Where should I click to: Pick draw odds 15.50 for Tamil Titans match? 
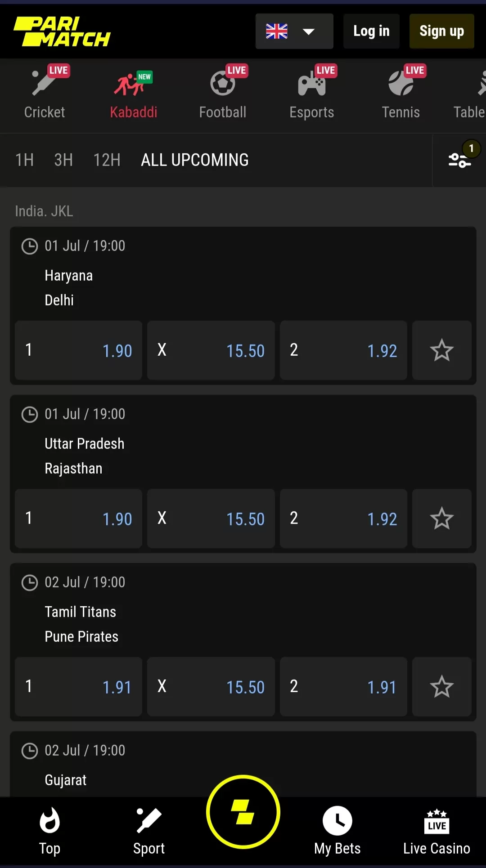211,687
